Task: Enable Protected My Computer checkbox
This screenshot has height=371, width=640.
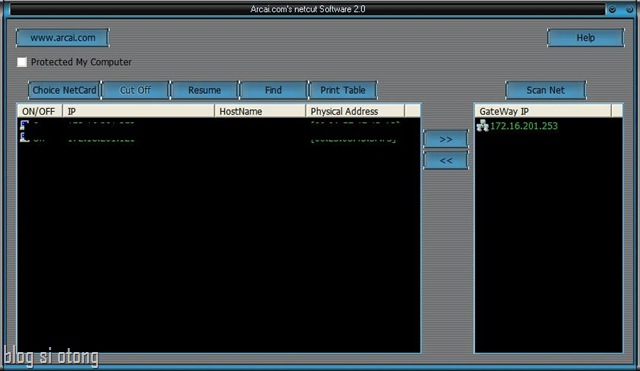Action: point(22,62)
